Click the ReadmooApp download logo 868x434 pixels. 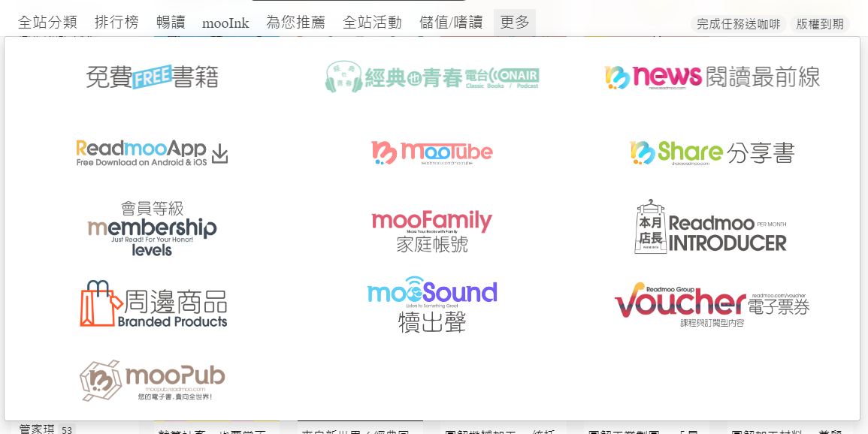(152, 152)
